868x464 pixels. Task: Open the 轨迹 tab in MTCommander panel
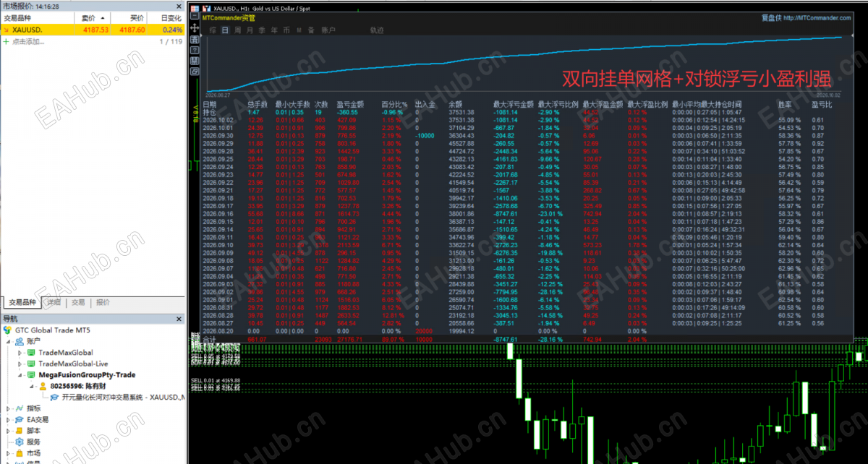377,30
